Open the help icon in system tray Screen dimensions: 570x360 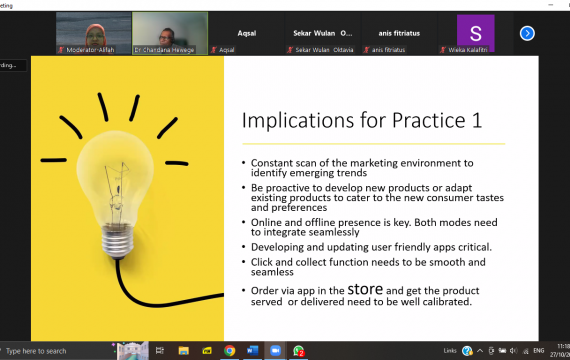tap(467, 351)
